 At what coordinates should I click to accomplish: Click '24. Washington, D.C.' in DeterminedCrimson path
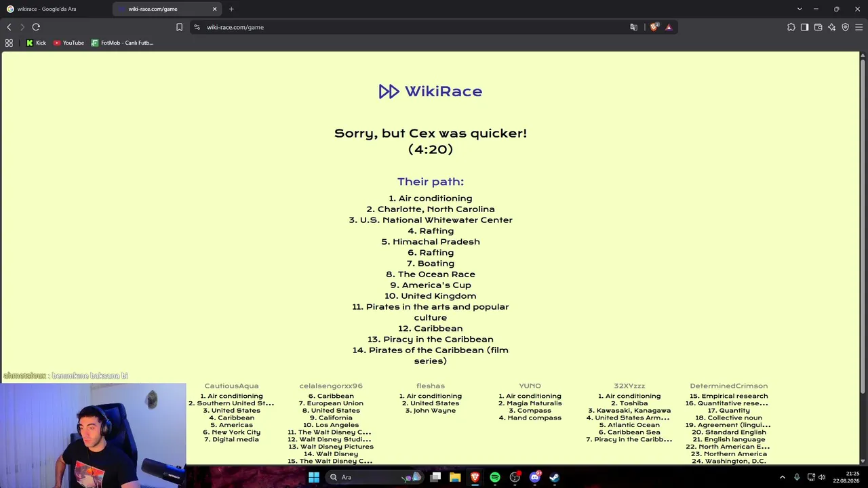[x=729, y=461]
